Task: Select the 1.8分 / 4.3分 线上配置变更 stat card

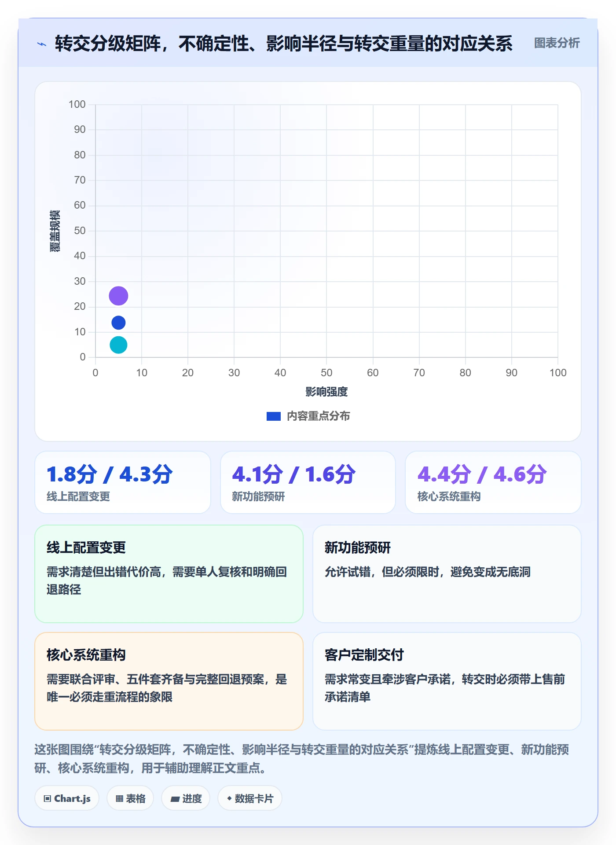Action: [123, 482]
